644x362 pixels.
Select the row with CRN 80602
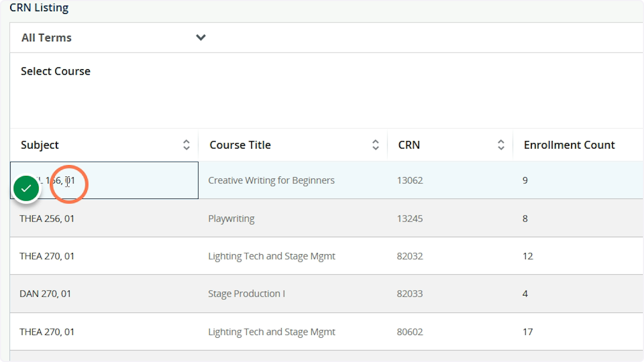pyautogui.click(x=409, y=332)
